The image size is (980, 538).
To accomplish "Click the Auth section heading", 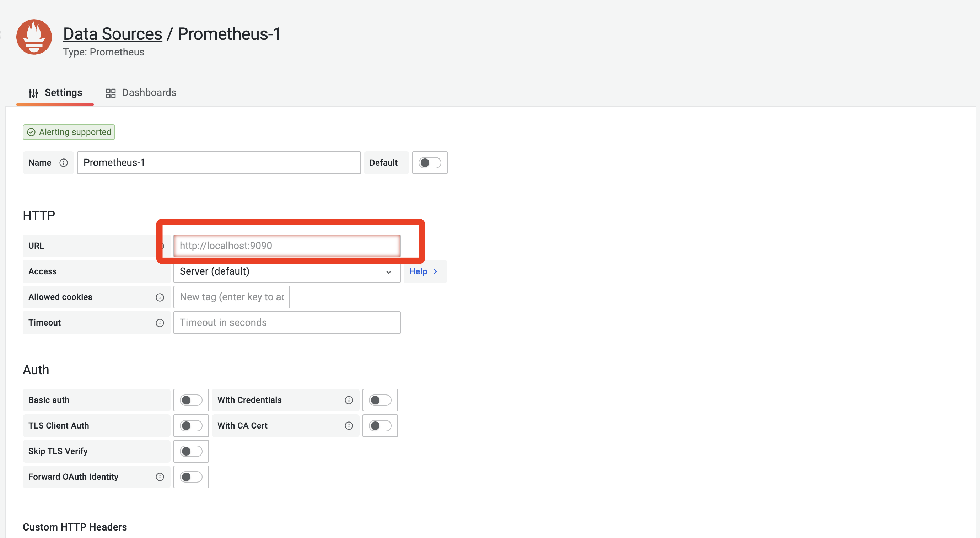I will tap(36, 370).
